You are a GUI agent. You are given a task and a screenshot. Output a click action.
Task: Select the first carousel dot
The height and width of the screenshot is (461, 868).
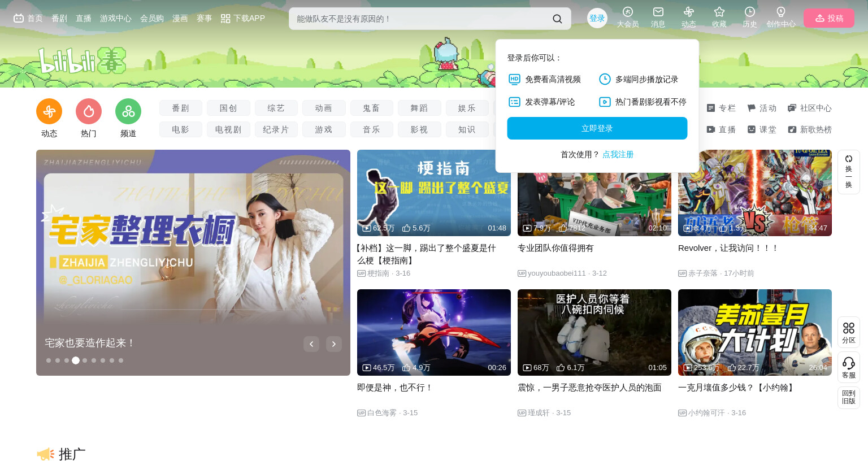[49, 360]
